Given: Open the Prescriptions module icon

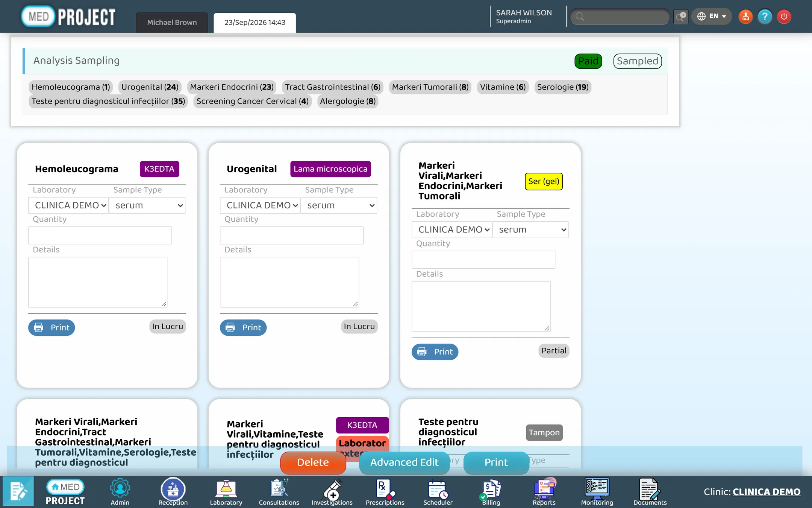Looking at the screenshot, I should point(385,492).
